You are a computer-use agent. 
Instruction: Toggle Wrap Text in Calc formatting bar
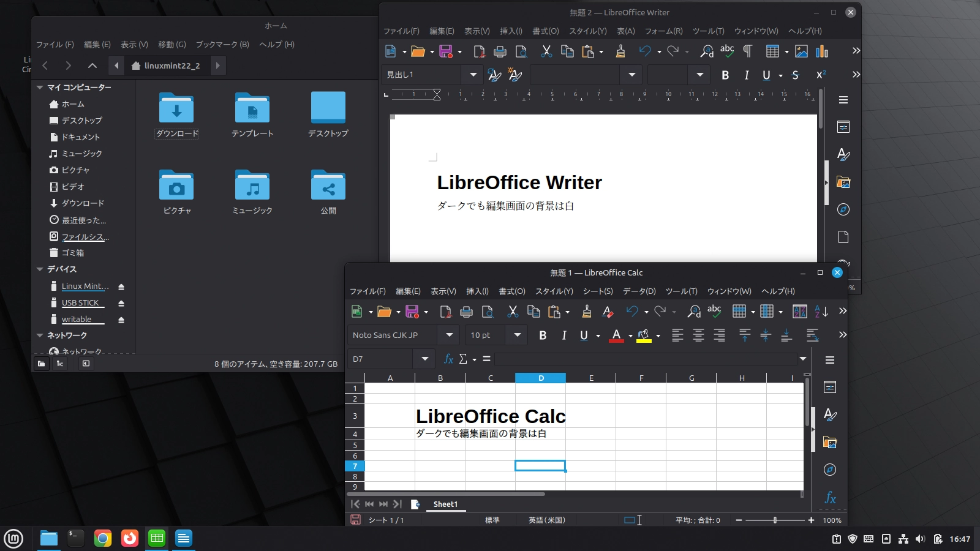(812, 335)
